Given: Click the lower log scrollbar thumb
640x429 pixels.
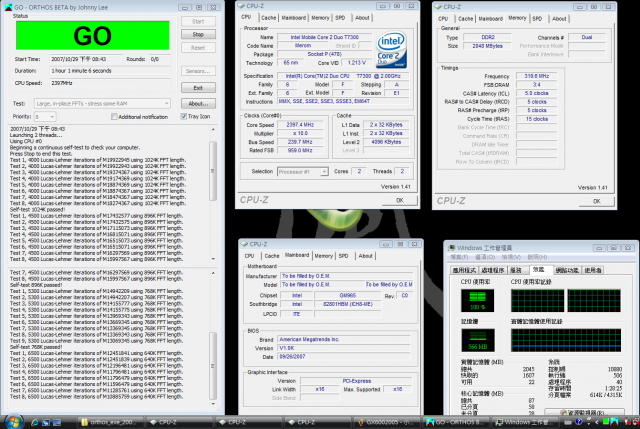Looking at the screenshot, I should (213, 366).
